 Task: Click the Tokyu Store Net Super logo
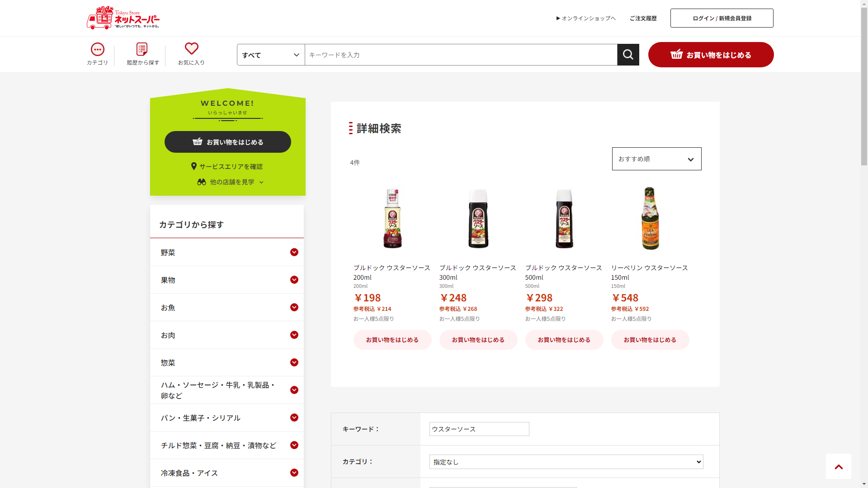(x=123, y=18)
